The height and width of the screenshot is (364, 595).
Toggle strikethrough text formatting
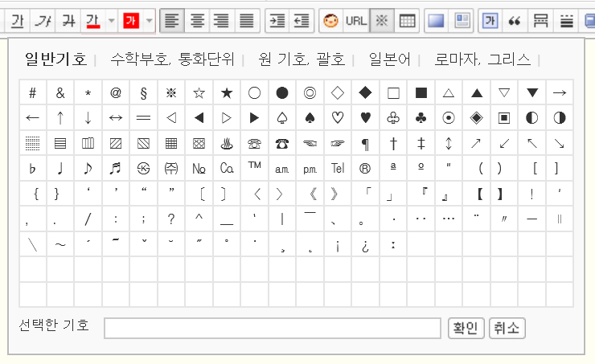[69, 21]
